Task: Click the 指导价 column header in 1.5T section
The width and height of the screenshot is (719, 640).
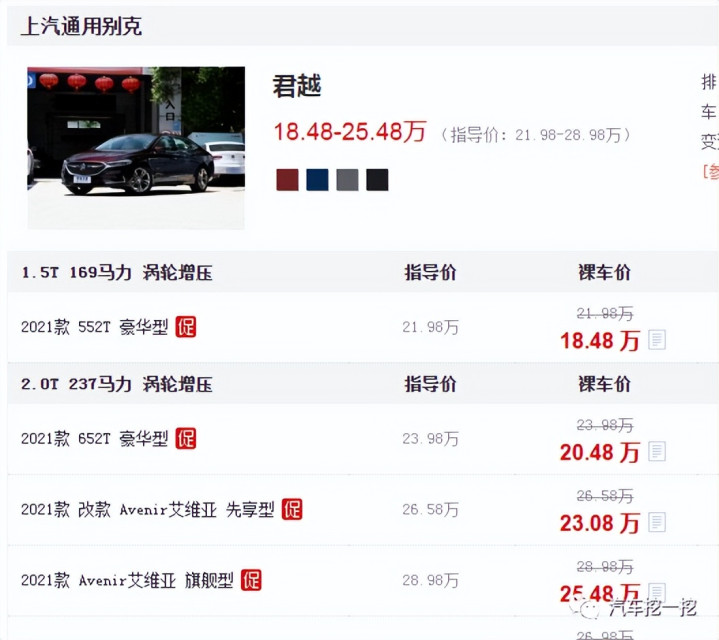Action: pyautogui.click(x=430, y=272)
